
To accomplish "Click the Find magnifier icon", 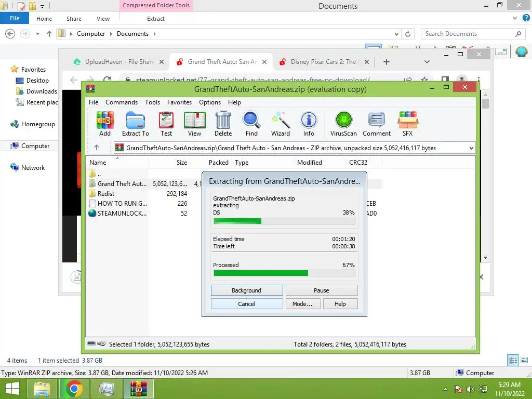I will (x=251, y=124).
